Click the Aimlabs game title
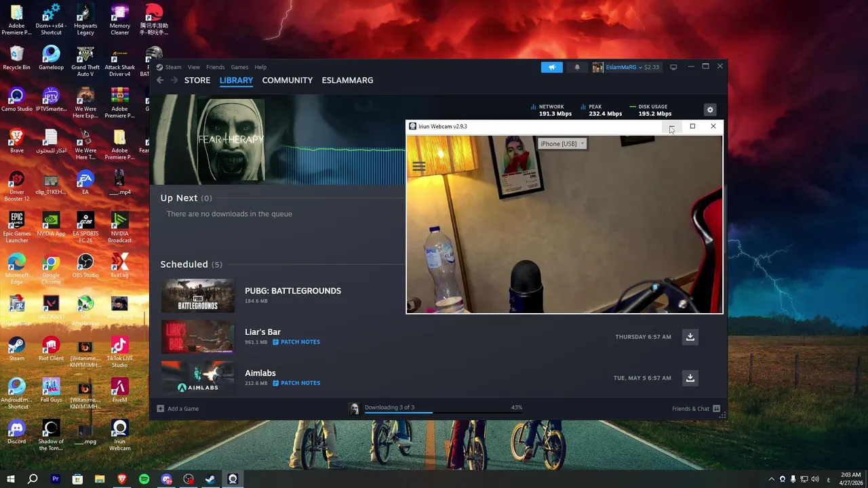 click(x=260, y=373)
